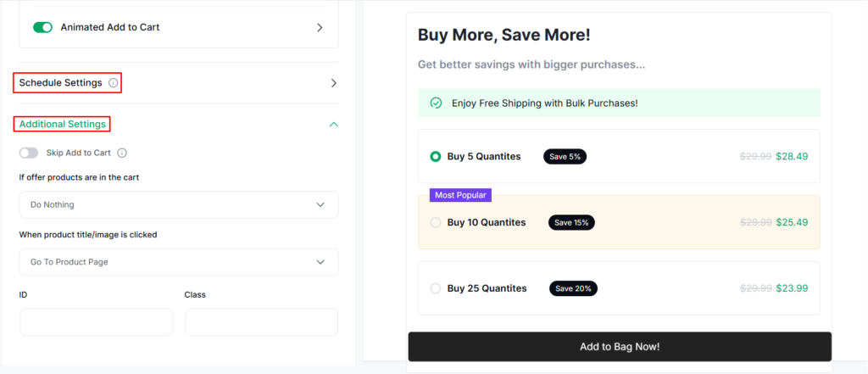Click the ID input field
The image size is (868, 374).
pyautogui.click(x=97, y=322)
